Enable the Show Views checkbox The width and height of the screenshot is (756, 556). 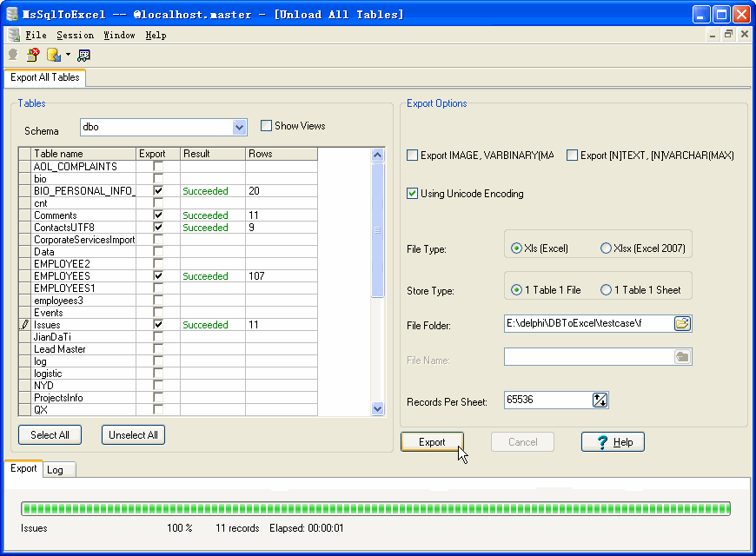tap(267, 126)
